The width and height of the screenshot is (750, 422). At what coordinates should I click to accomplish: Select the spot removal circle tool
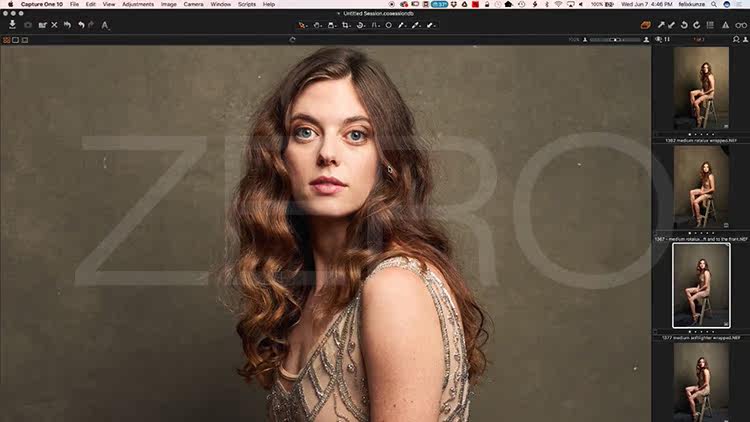[388, 25]
